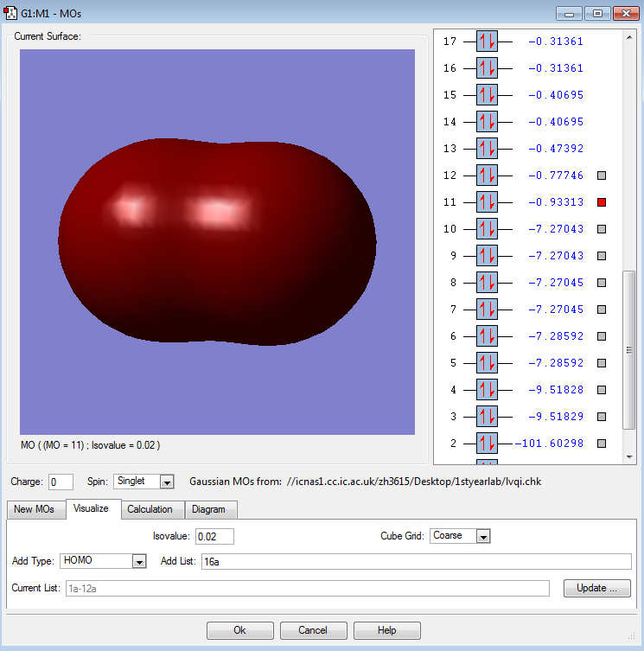The image size is (644, 651).
Task: Click the MO list scroll up arrow
Action: [629, 37]
